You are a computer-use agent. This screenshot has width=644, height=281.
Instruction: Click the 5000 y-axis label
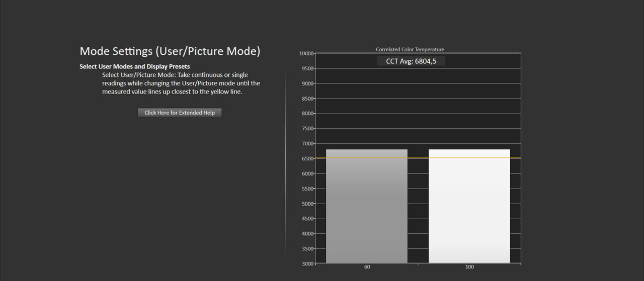[307, 204]
